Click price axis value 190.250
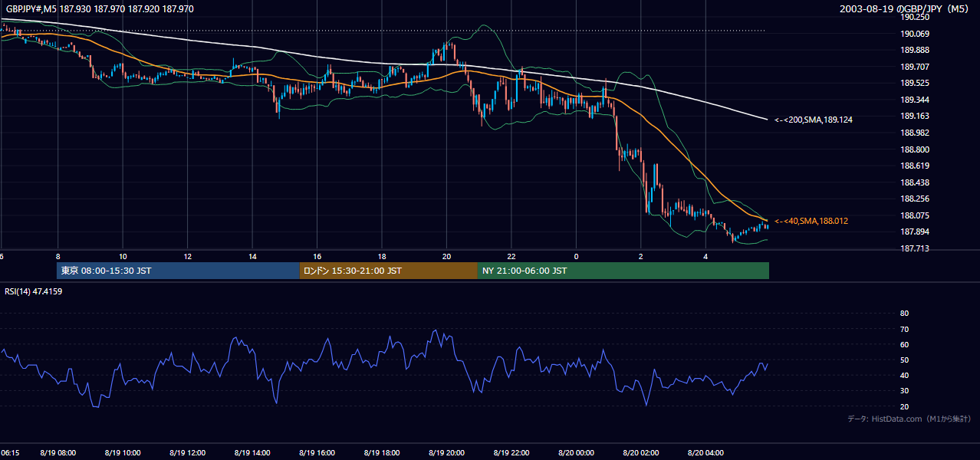 point(915,17)
